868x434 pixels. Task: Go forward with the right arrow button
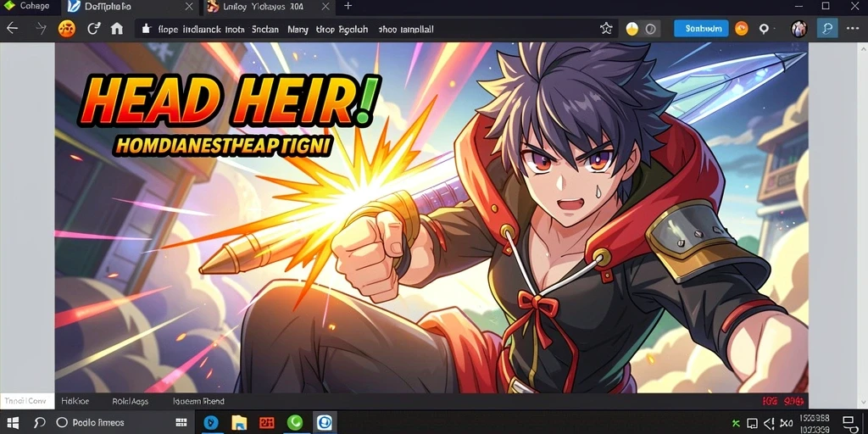coord(41,28)
